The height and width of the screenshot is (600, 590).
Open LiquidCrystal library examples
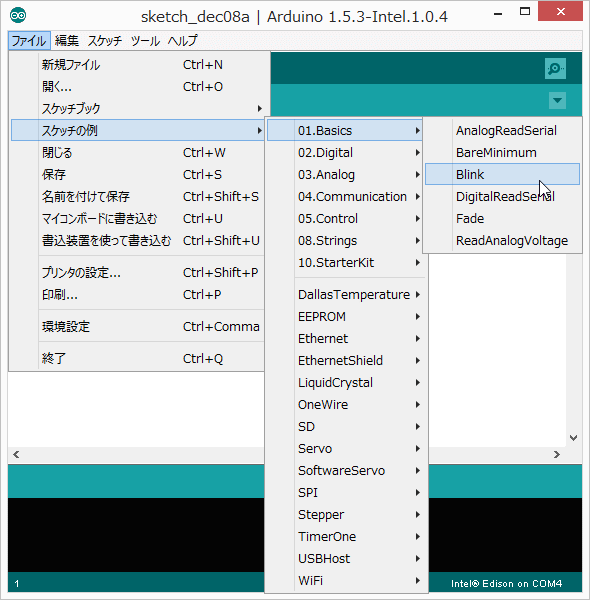pos(346,383)
